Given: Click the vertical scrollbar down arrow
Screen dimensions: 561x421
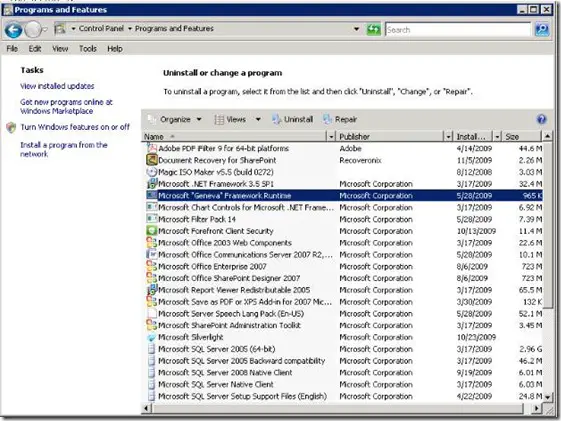Looking at the screenshot, I should click(548, 397).
